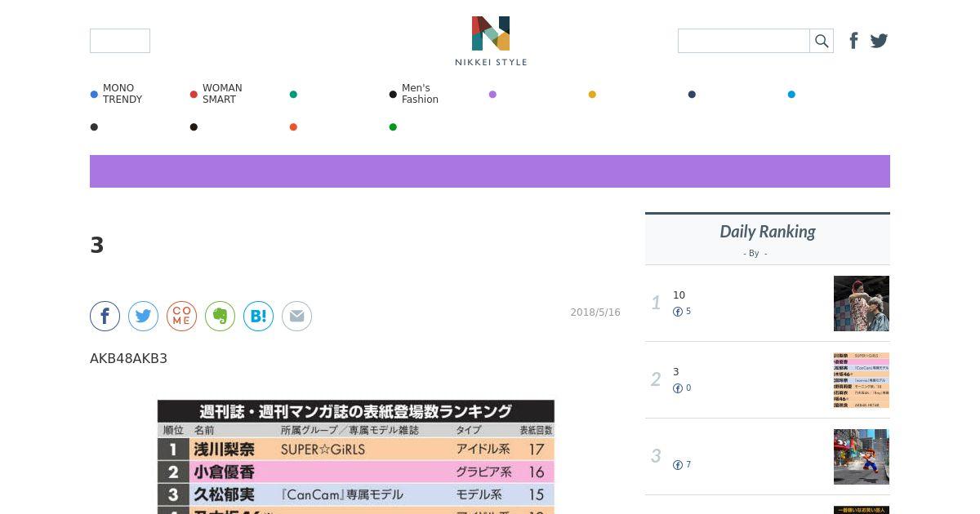Open ranking article titled 10
Image resolution: width=980 pixels, height=514 pixels.
(x=679, y=295)
